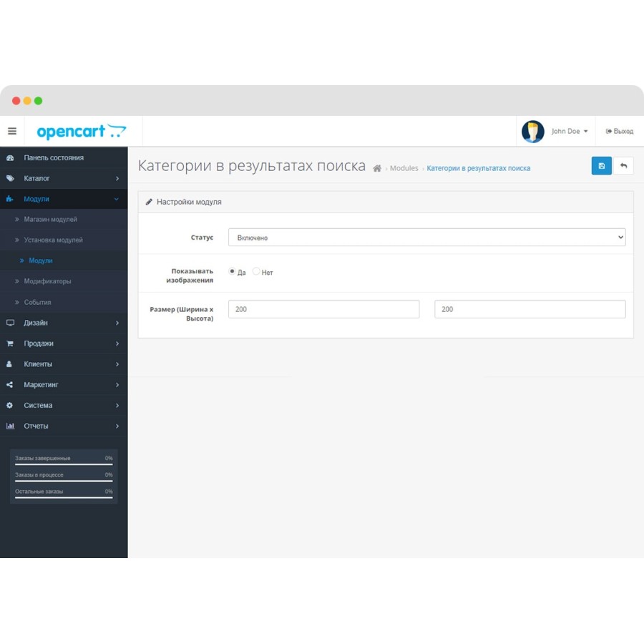Open the Modules breadcrumb link
This screenshot has height=644, width=644.
coord(404,168)
